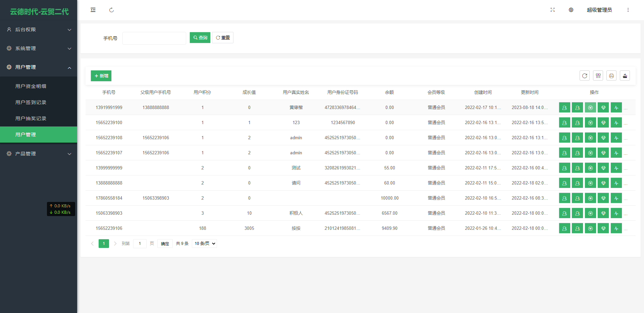644x313 pixels.
Task: Select highlighted 用户管理 submenu item
Action: [39, 135]
